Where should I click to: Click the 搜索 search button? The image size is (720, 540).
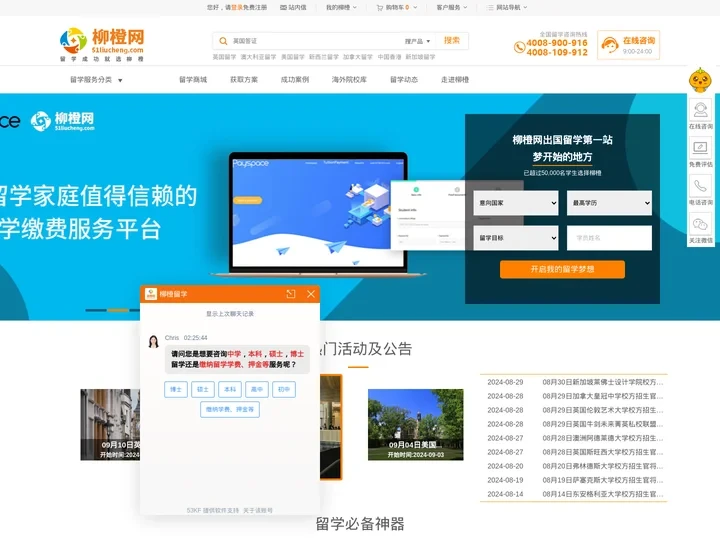click(452, 41)
